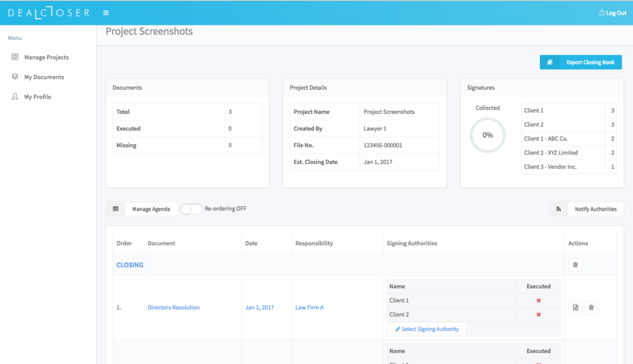Screen dimensions: 633x364
Task: Delete the CLOSING section via trash icon
Action: (575, 265)
